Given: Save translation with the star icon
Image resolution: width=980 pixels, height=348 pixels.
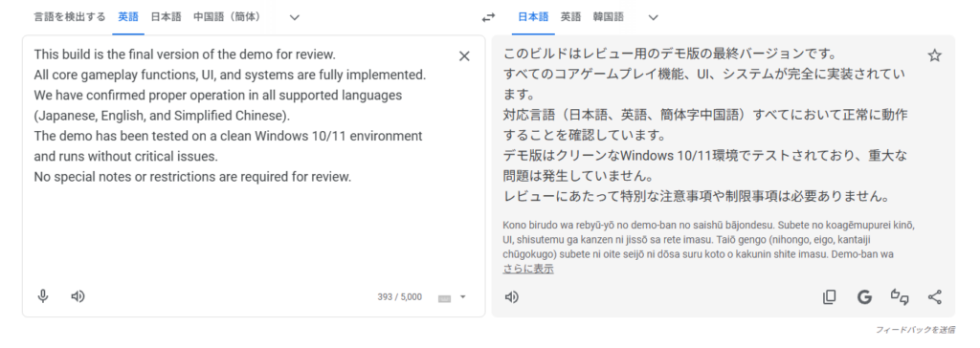Looking at the screenshot, I should [x=934, y=55].
